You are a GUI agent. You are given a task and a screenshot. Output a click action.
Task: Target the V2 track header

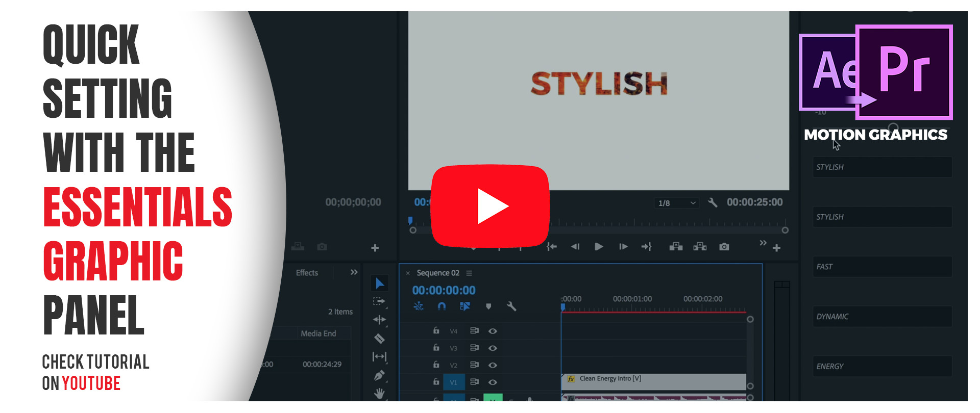pyautogui.click(x=454, y=365)
